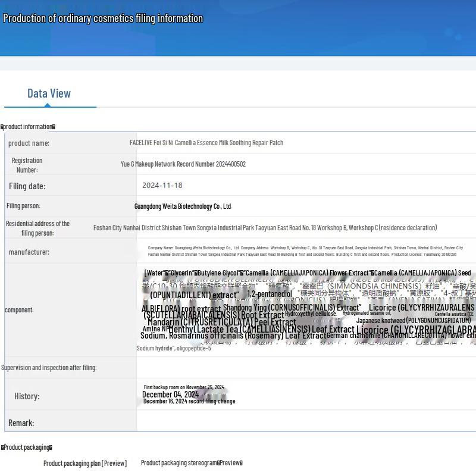The height and width of the screenshot is (476, 476).
Task: Open the Data View tab
Action: (49, 93)
